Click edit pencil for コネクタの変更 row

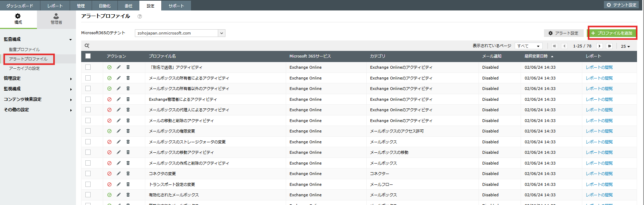click(x=118, y=174)
